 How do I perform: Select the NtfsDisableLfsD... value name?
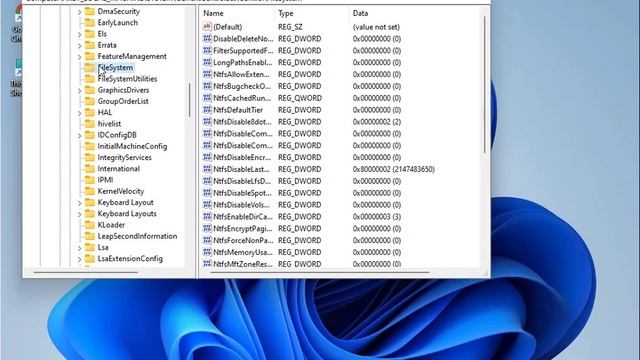[x=242, y=181]
